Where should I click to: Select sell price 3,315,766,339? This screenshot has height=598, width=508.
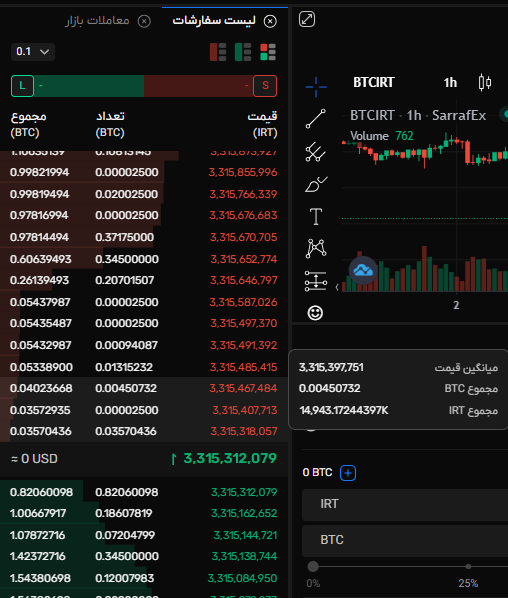pyautogui.click(x=243, y=194)
